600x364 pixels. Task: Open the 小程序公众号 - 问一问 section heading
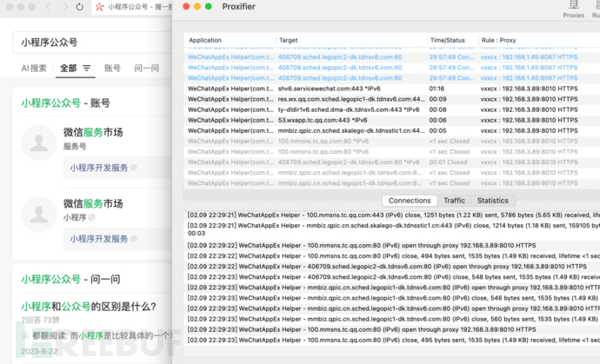(x=70, y=279)
